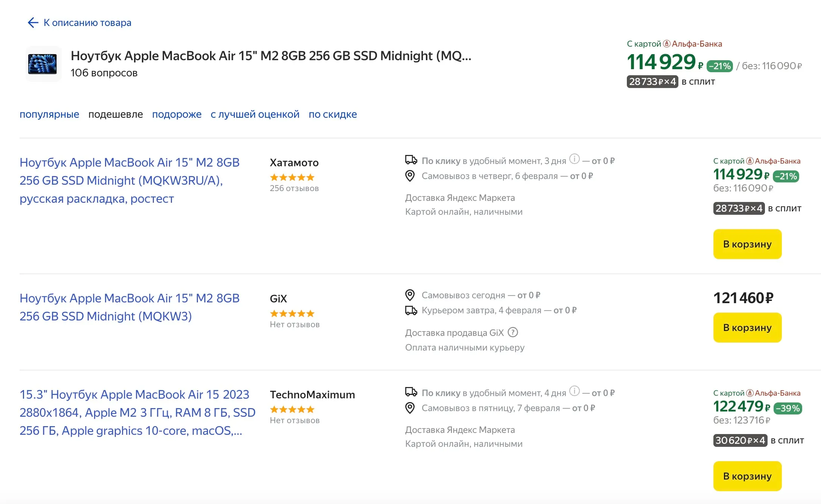Click the MacBook product thumbnail image
This screenshot has height=504, width=821.
pos(43,64)
